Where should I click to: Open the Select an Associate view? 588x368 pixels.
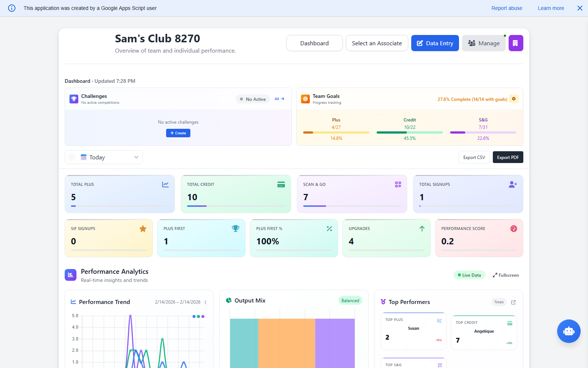[x=377, y=43]
